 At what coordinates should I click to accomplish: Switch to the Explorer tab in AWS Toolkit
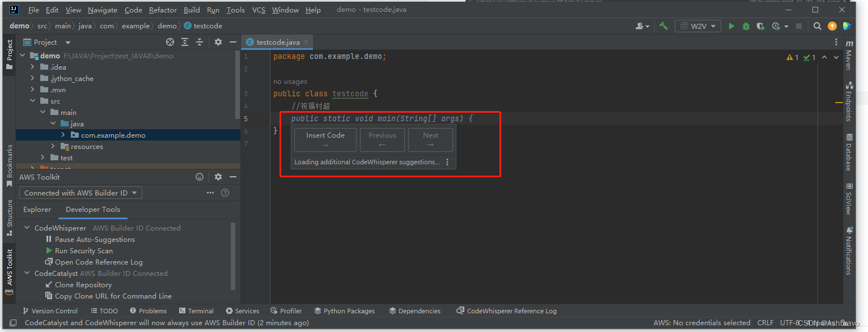point(37,210)
